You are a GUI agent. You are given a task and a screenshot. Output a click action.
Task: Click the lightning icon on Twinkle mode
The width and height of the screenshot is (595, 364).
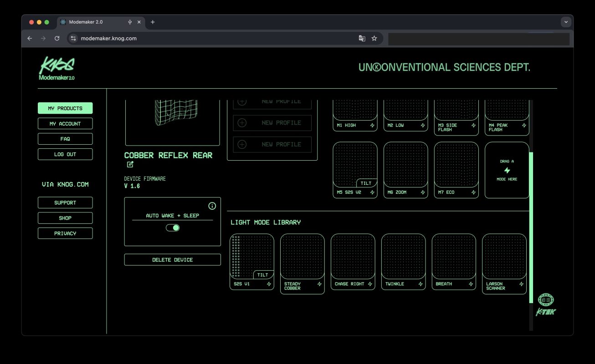[421, 284]
